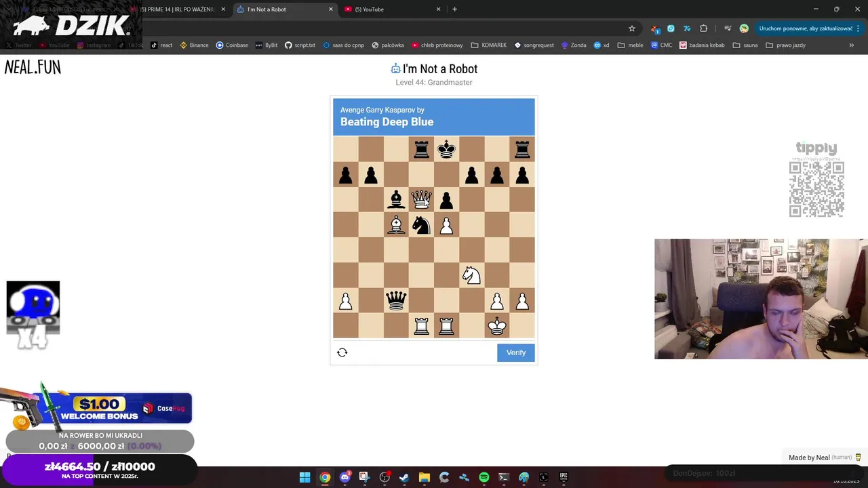Bookmark this page with the star icon
Screen dimensions: 868x488
[x=632, y=28]
